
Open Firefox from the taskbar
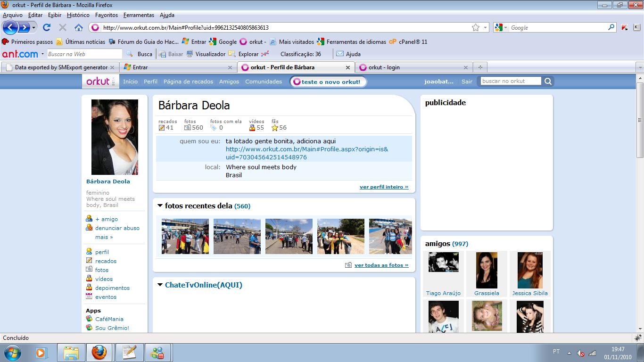click(99, 353)
